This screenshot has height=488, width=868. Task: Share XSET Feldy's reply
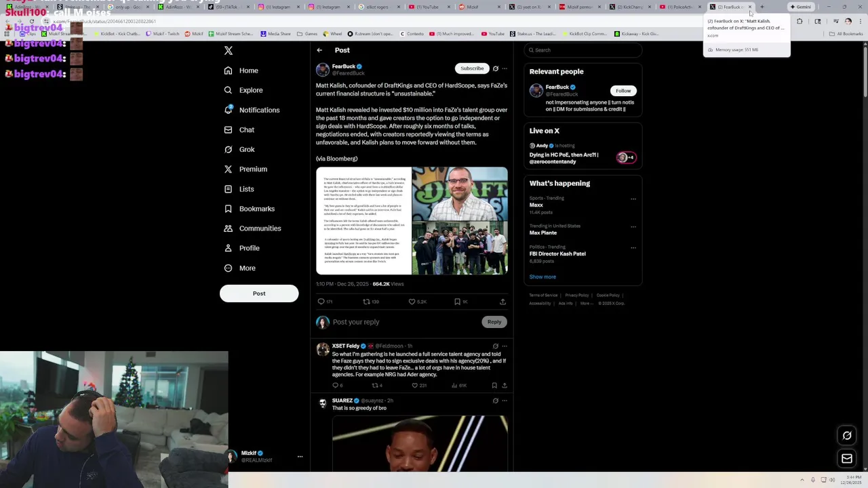coord(505,386)
